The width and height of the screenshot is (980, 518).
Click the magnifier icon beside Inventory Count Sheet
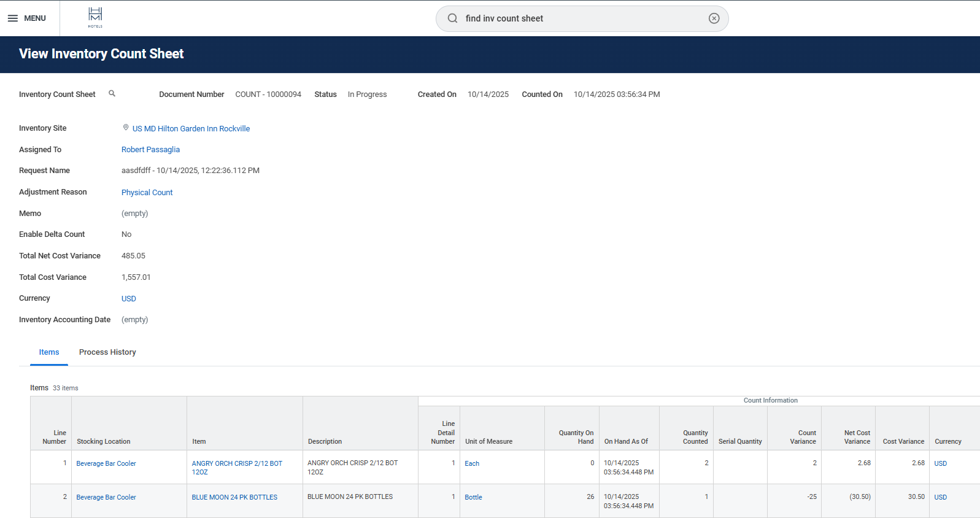coord(112,94)
